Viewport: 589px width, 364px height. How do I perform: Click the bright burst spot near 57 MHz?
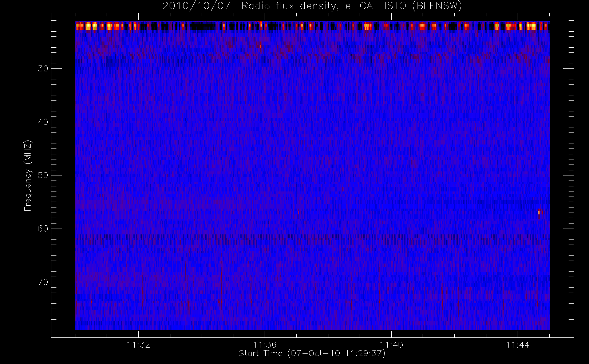539,212
